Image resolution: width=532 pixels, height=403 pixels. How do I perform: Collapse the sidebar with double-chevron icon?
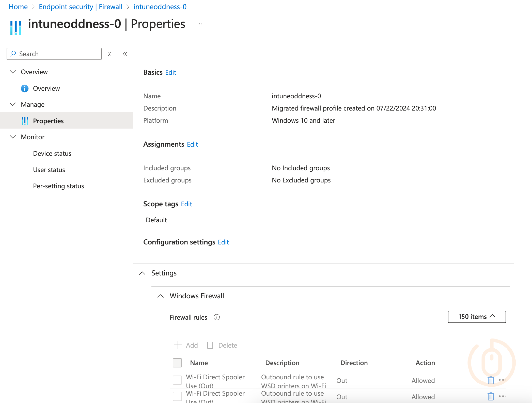click(125, 54)
